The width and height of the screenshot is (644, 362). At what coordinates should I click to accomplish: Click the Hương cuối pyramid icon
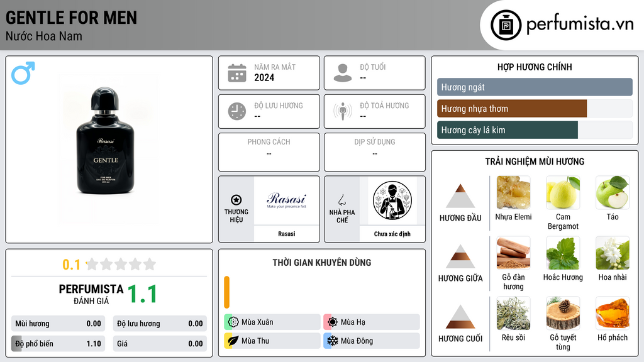coord(460,317)
